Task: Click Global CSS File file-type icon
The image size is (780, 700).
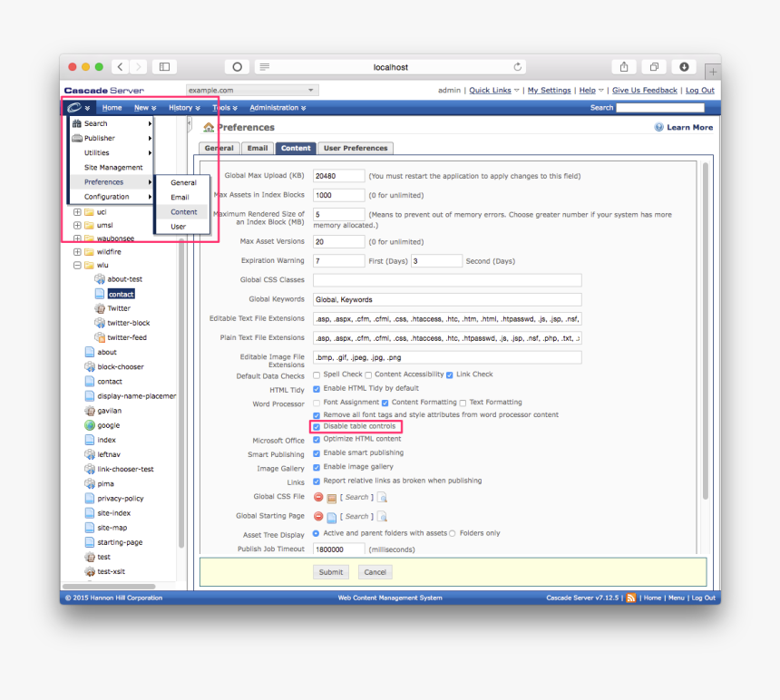Action: click(332, 498)
